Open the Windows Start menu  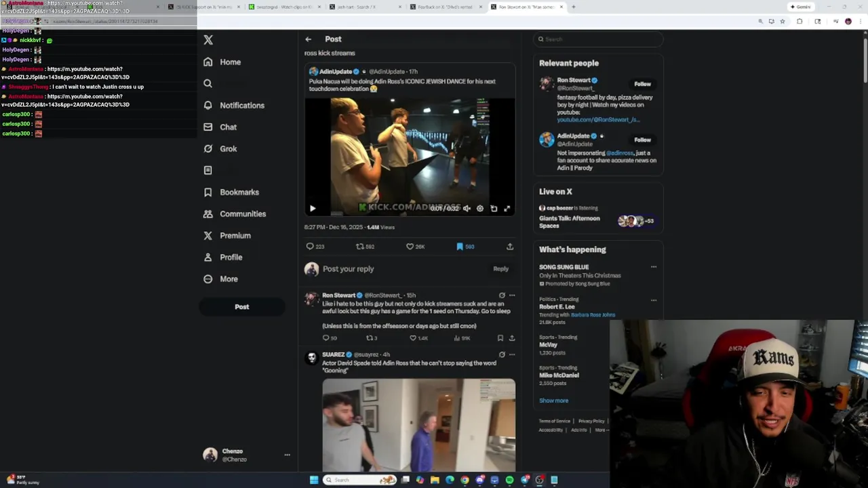(x=313, y=480)
